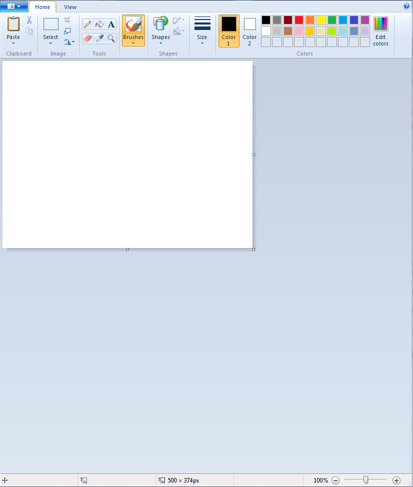The image size is (413, 487).
Task: Activate the Color 1 button
Action: pos(229,31)
